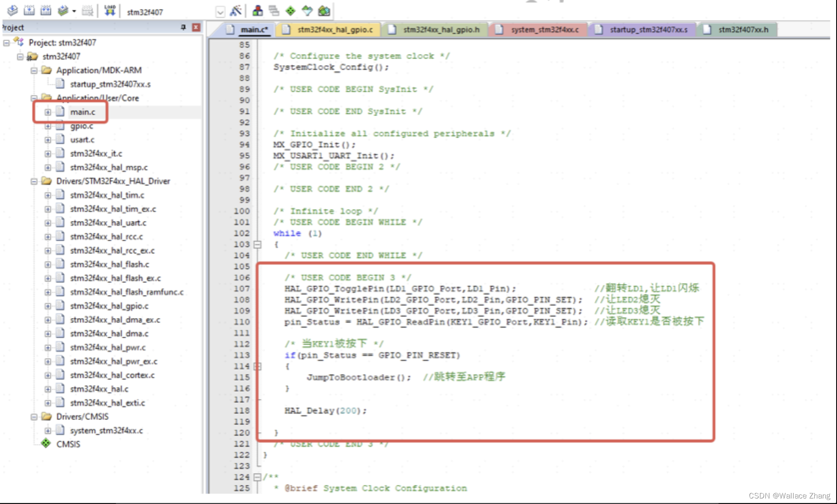This screenshot has height=504, width=837.
Task: Open Manage Run-Time Environment
Action: pyautogui.click(x=290, y=11)
